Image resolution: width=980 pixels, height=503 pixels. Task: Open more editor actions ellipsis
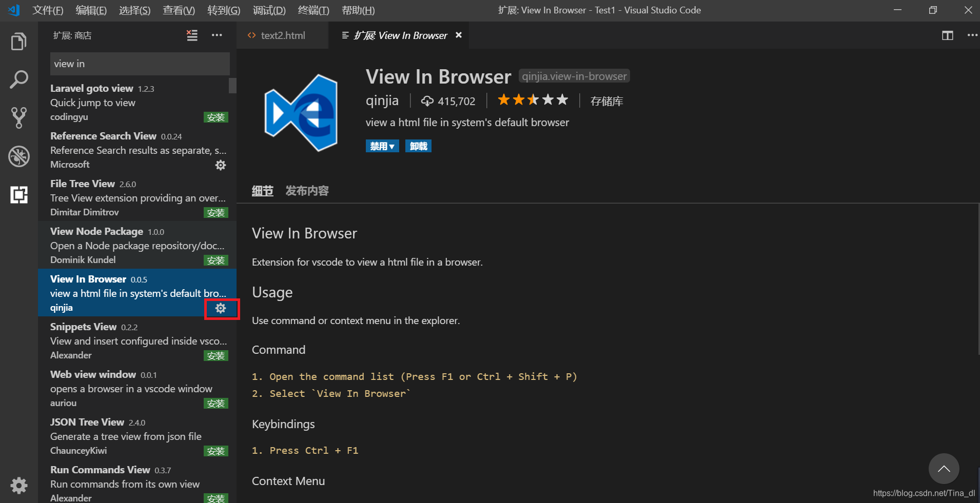[x=972, y=35]
